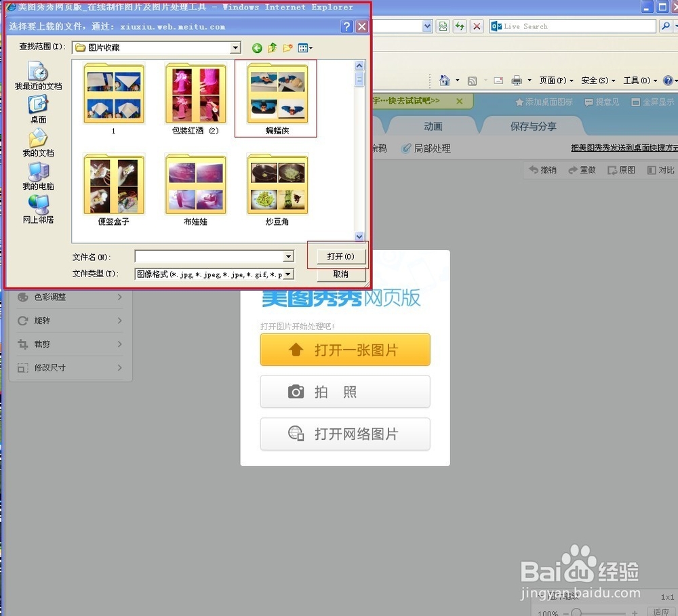Click 添加桌面图标 link

click(x=544, y=102)
